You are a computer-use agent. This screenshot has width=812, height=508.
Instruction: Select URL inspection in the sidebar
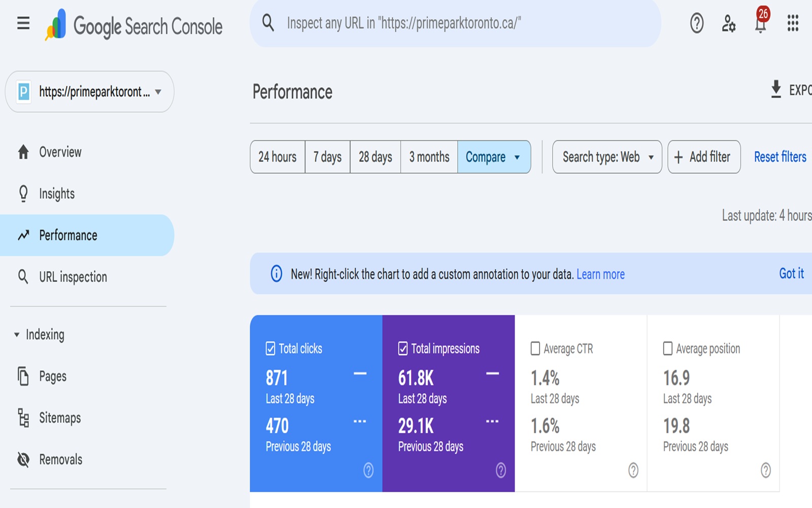pos(73,277)
